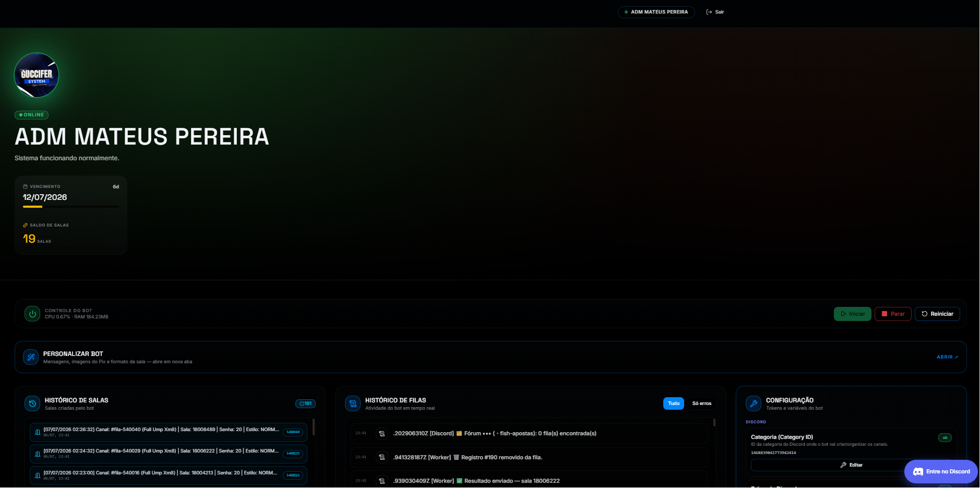Screen dimensions: 980x488
Task: Start the bot with Iniciar
Action: coord(852,314)
